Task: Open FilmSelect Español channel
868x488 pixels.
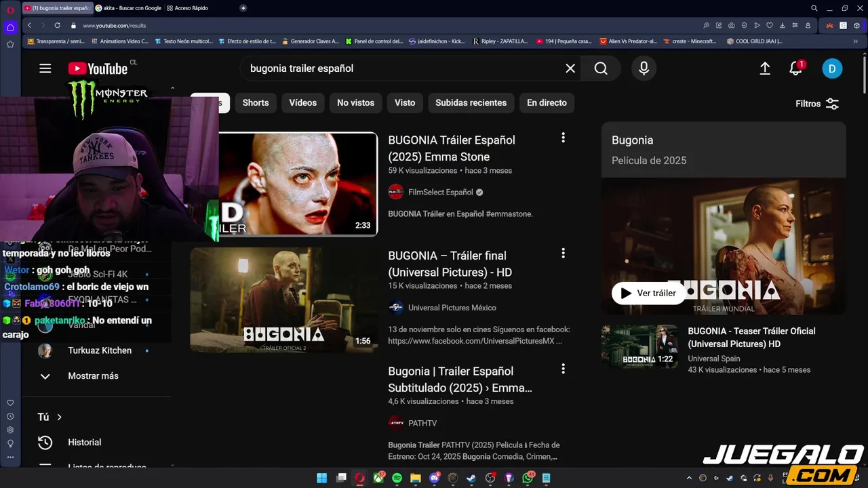Action: (441, 192)
